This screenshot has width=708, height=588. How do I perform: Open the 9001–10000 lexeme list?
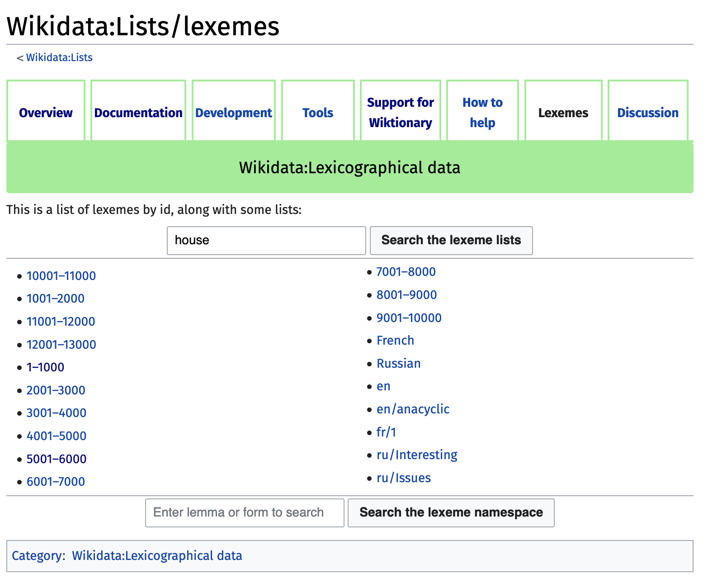coord(409,318)
